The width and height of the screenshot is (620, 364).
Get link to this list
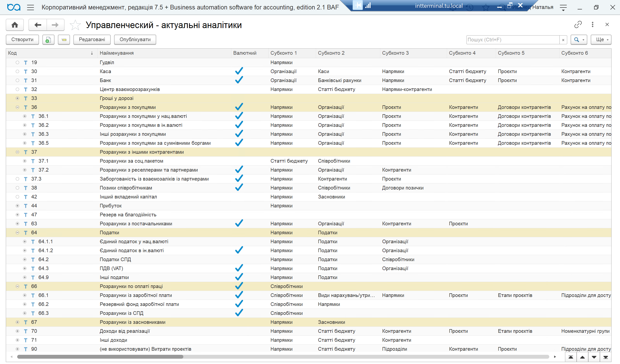point(578,24)
